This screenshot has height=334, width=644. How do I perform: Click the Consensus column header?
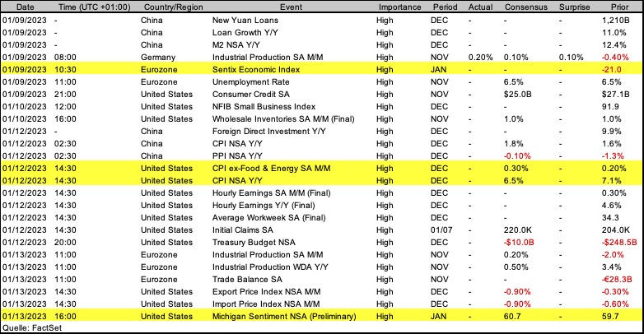tap(525, 7)
